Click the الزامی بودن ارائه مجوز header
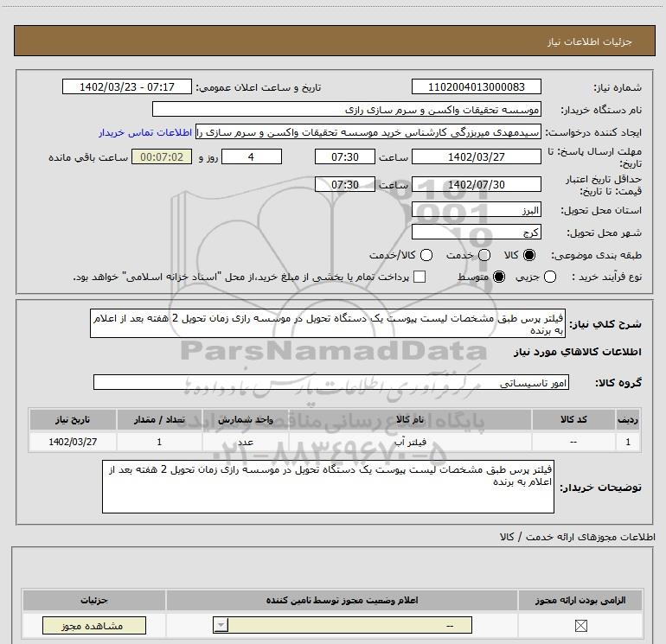Screen dimensions: 666x644 click(x=580, y=600)
